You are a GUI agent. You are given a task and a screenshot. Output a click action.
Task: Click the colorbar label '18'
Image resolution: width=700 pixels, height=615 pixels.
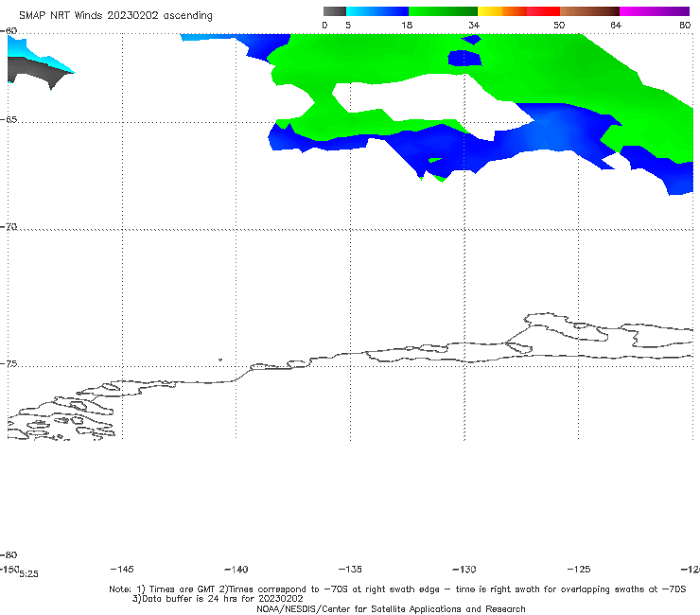pyautogui.click(x=407, y=25)
